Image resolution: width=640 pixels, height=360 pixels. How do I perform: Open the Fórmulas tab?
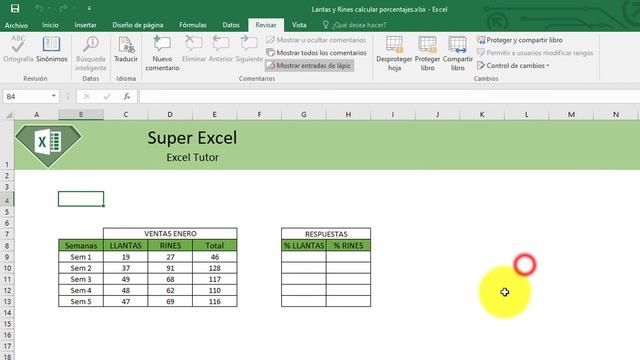coord(193,25)
